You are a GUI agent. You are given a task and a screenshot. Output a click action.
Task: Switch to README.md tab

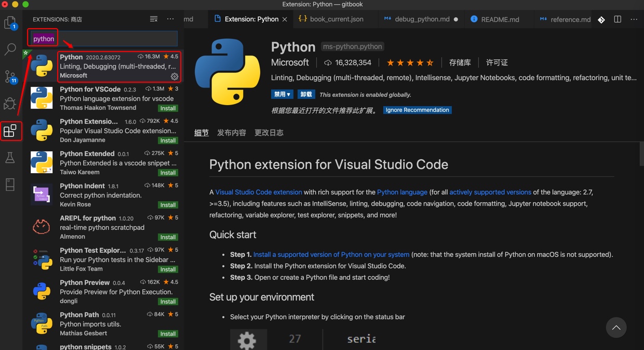pos(499,19)
